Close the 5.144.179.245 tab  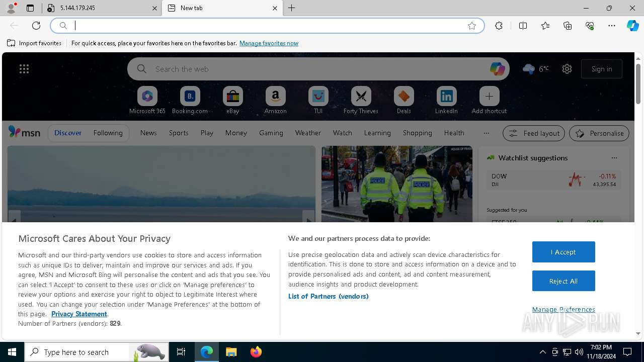click(x=154, y=8)
